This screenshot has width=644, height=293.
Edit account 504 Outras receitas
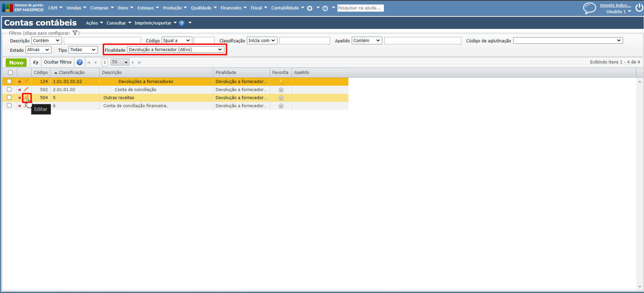point(27,97)
